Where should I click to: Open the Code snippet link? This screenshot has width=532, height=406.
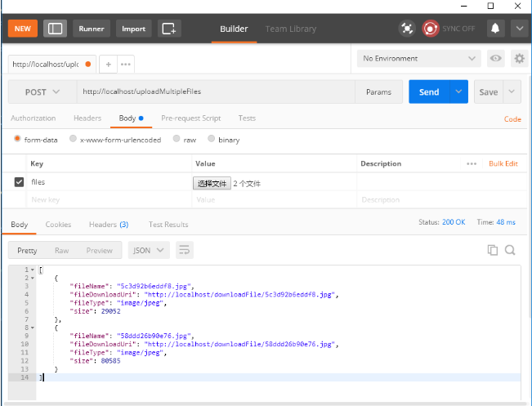tap(512, 119)
